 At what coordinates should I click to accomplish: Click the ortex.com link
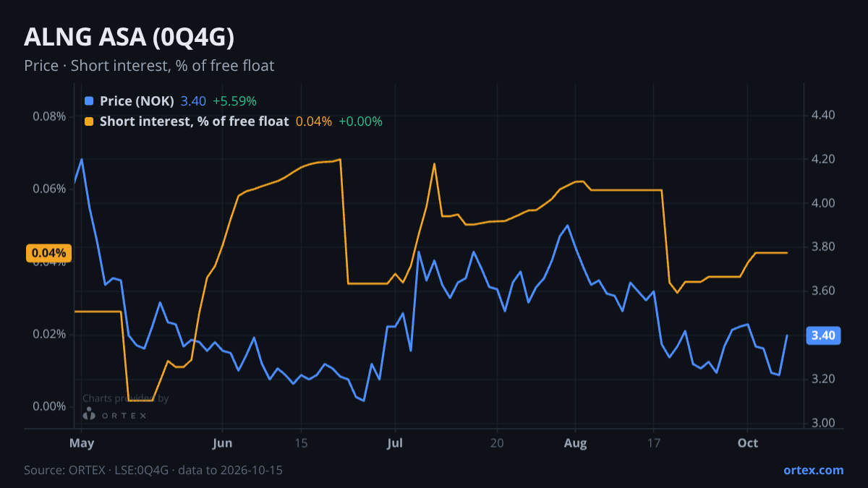point(814,470)
